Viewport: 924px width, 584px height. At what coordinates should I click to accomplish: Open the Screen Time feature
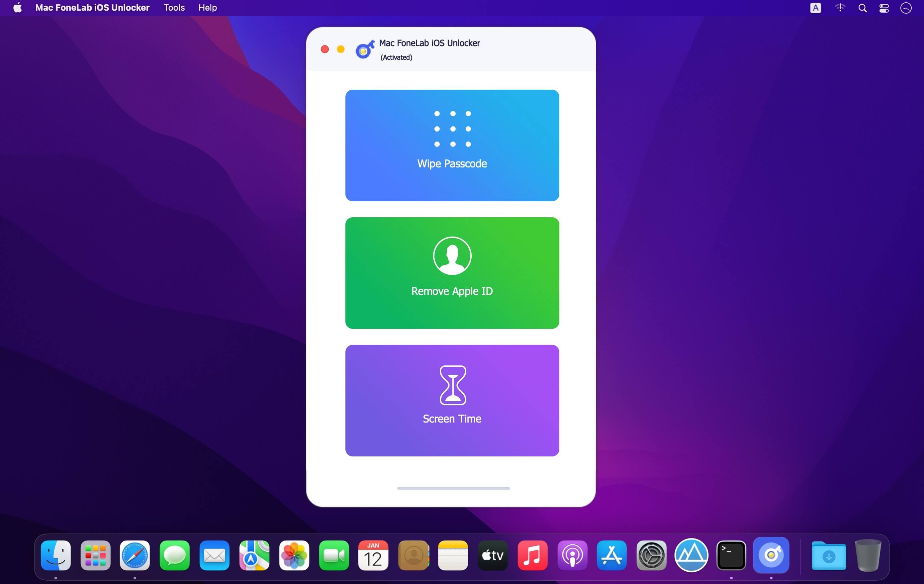click(452, 400)
